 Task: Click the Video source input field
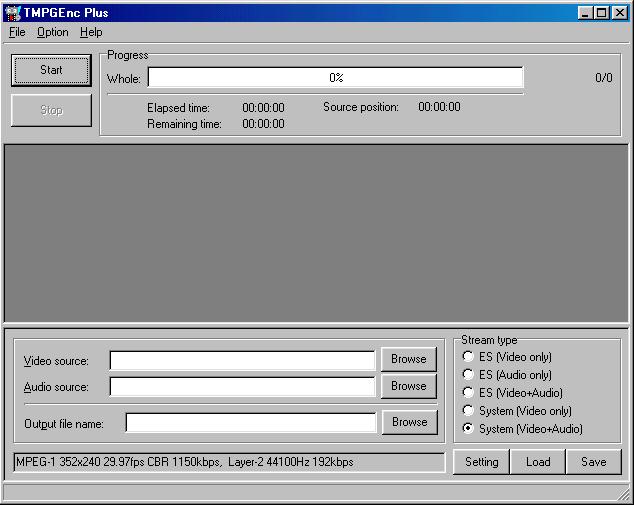(242, 360)
